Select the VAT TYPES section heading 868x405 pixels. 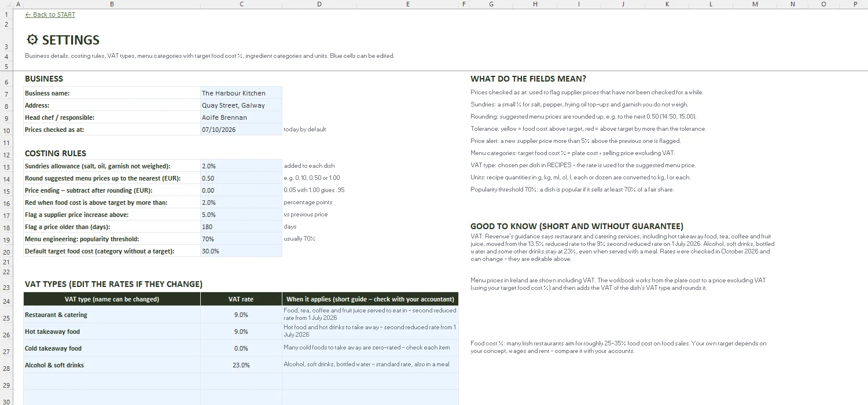pyautogui.click(x=113, y=284)
